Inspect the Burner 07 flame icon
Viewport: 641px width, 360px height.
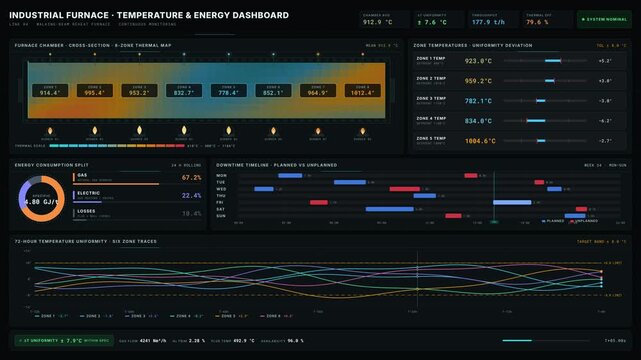(318, 131)
